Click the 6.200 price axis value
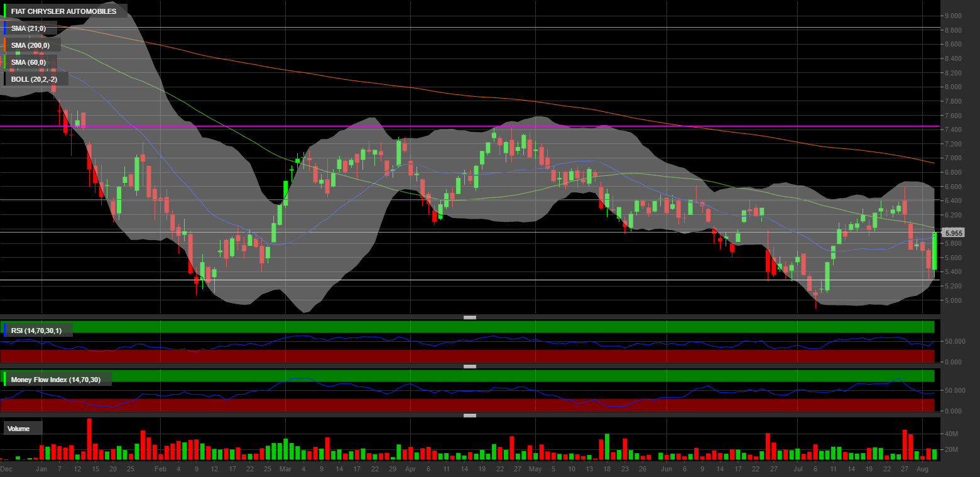This screenshot has width=980, height=477. pos(953,215)
